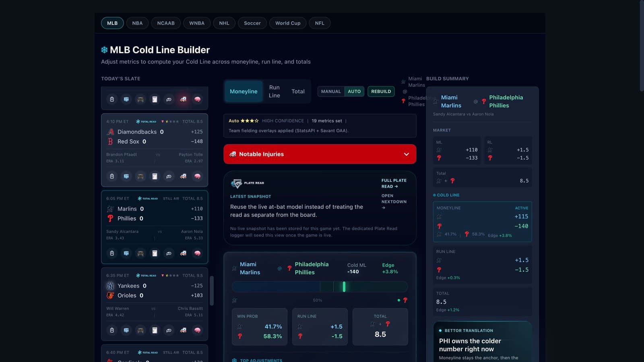Click the brain icon on the Diamondbacks–Red Sox card
The height and width of the screenshot is (362, 644).
pyautogui.click(x=197, y=176)
